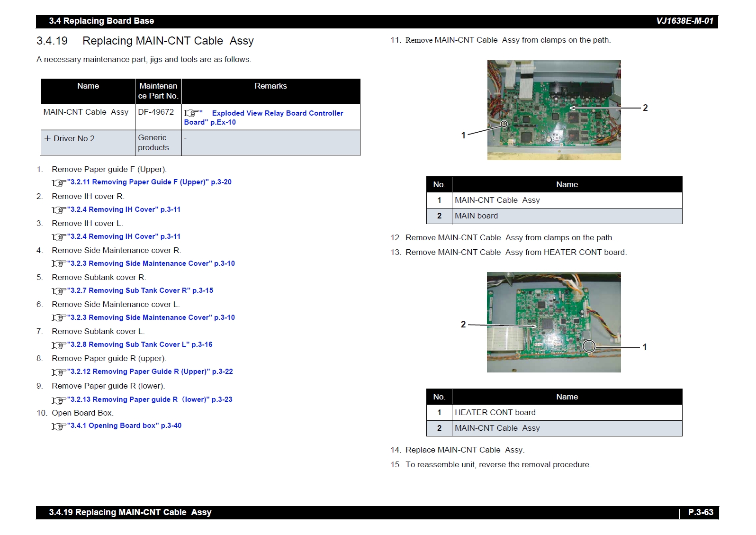Viewport: 756px width, 535px height.
Task: Select the DF-49672 part number cell
Action: point(156,112)
